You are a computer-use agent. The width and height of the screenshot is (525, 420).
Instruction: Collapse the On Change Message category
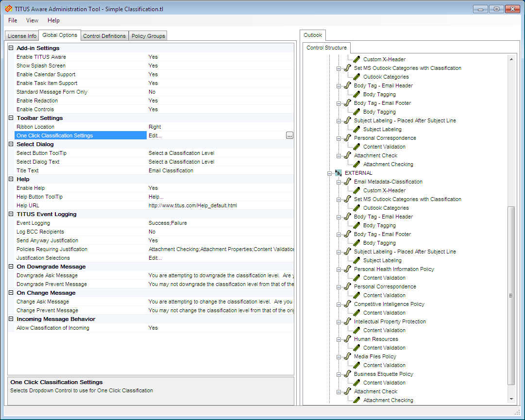(11, 292)
